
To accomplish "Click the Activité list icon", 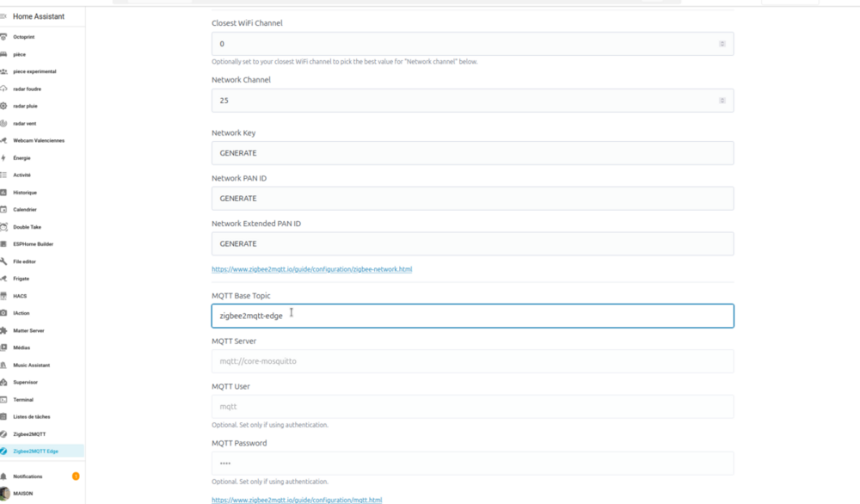I will pos(3,175).
